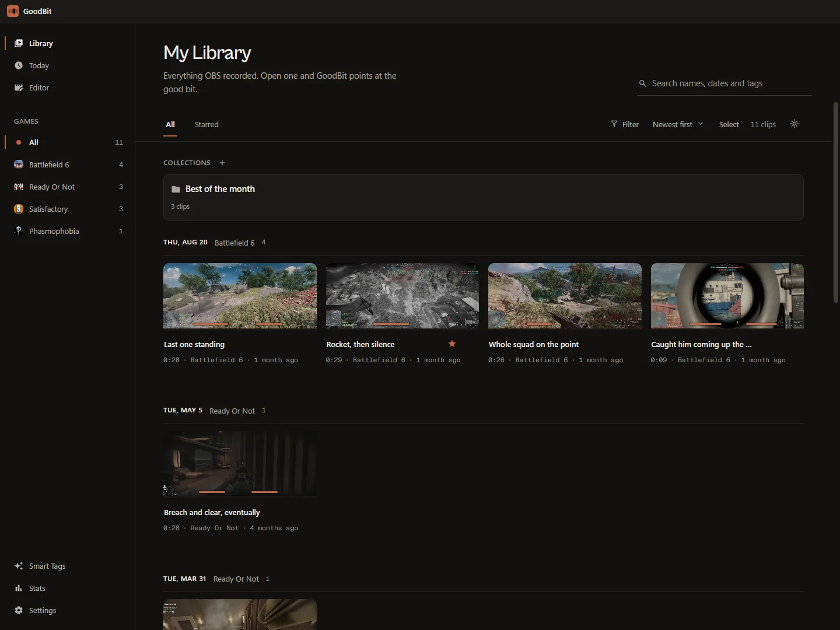
Task: Click the Editor label in sidebar
Action: click(39, 87)
